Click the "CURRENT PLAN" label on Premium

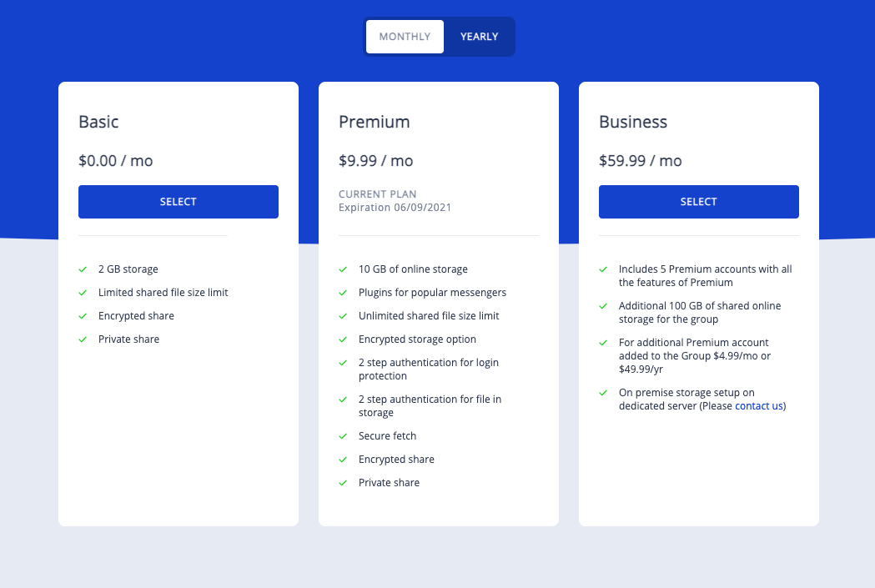point(376,193)
